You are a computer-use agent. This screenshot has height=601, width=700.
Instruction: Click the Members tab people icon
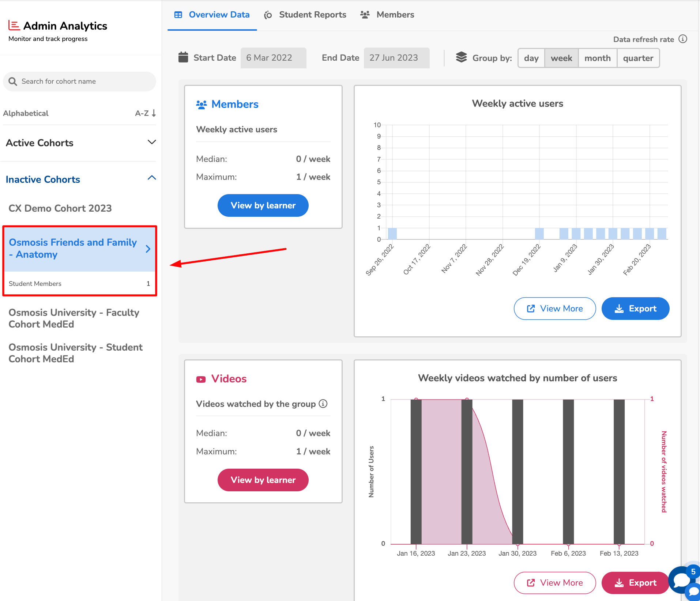point(365,15)
